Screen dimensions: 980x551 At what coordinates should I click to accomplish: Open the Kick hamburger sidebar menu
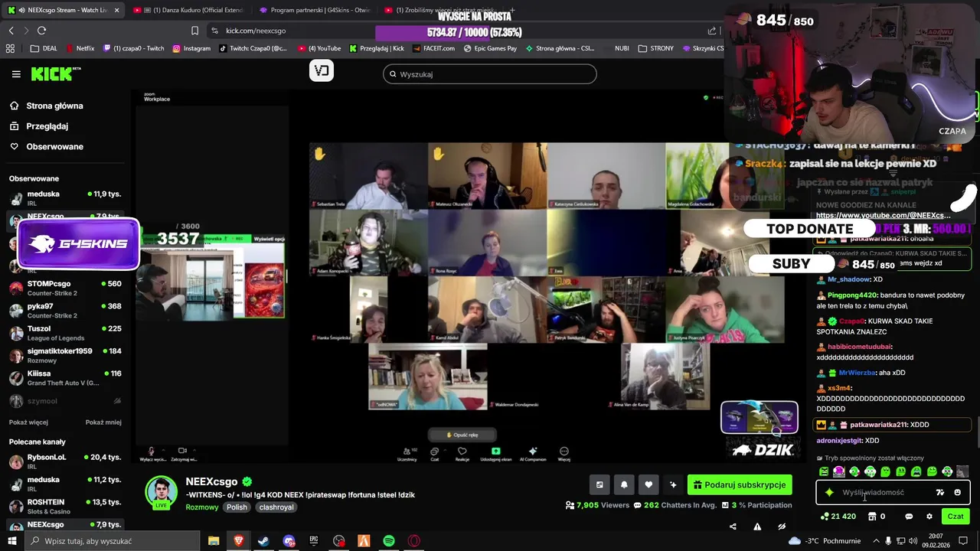[16, 74]
